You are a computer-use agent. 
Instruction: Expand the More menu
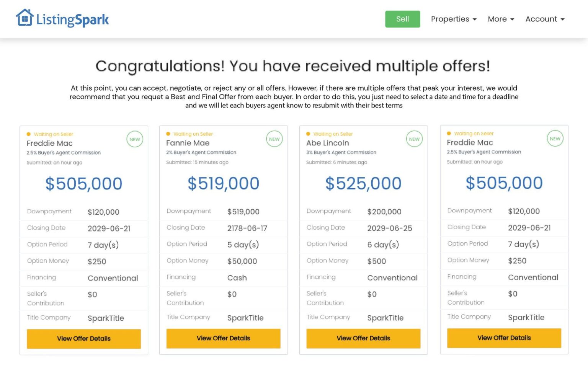coord(500,19)
